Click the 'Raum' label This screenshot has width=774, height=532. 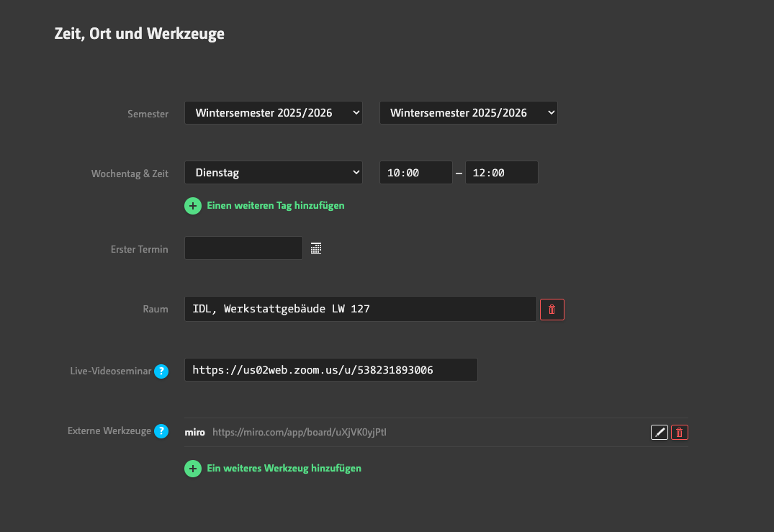coord(156,309)
